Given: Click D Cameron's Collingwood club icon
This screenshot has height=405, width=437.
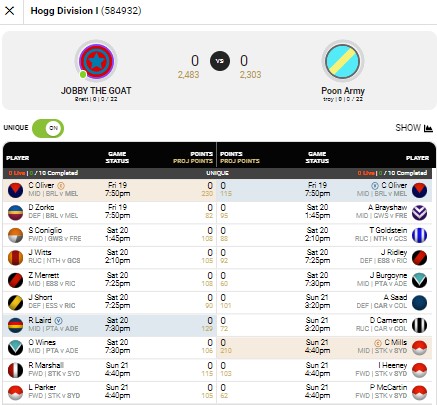Looking at the screenshot, I should (419, 325).
